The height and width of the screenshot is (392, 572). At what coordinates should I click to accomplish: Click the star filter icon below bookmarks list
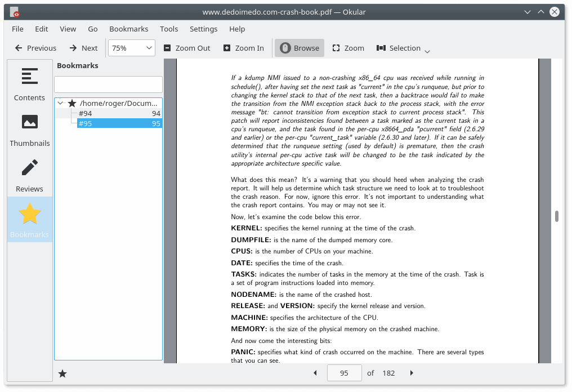62,373
